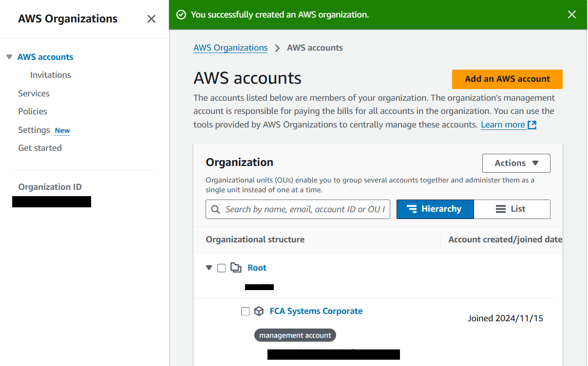This screenshot has width=588, height=366.
Task: Open the Actions dropdown
Action: pos(516,164)
